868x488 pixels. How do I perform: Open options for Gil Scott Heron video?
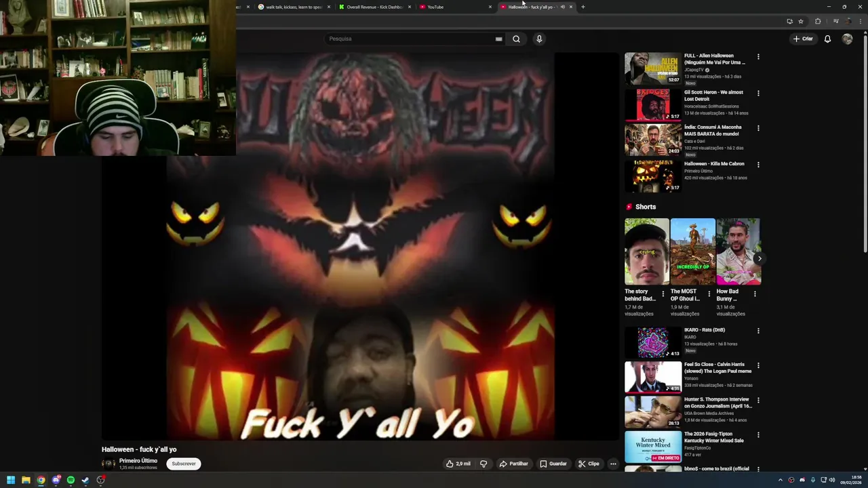(758, 93)
